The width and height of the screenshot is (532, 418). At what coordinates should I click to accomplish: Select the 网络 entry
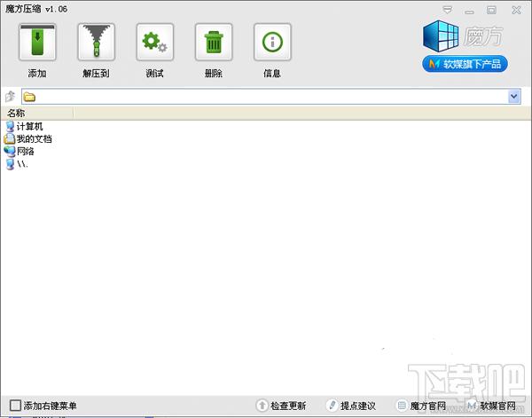pos(26,151)
